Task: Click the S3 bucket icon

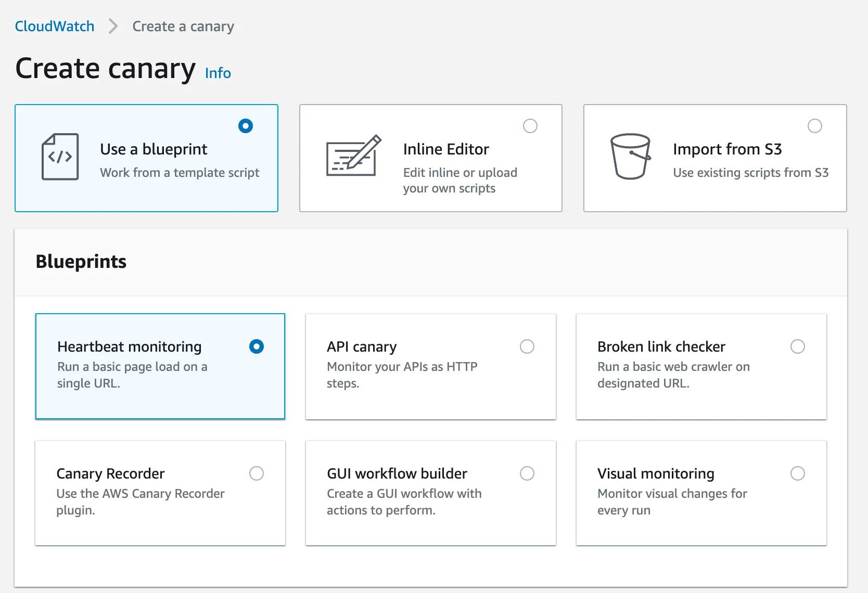Action: 630,156
